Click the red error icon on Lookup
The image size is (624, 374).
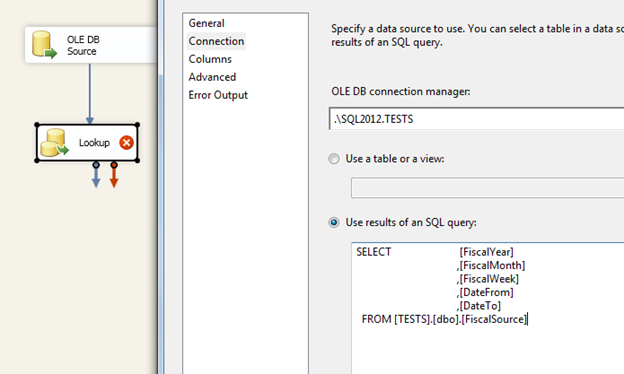127,142
